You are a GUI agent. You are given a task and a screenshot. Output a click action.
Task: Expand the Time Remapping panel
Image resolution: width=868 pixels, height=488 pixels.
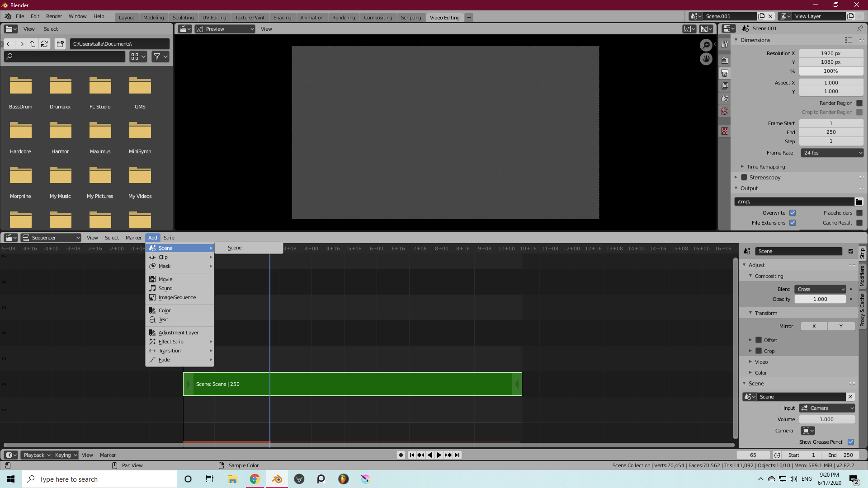tap(765, 167)
